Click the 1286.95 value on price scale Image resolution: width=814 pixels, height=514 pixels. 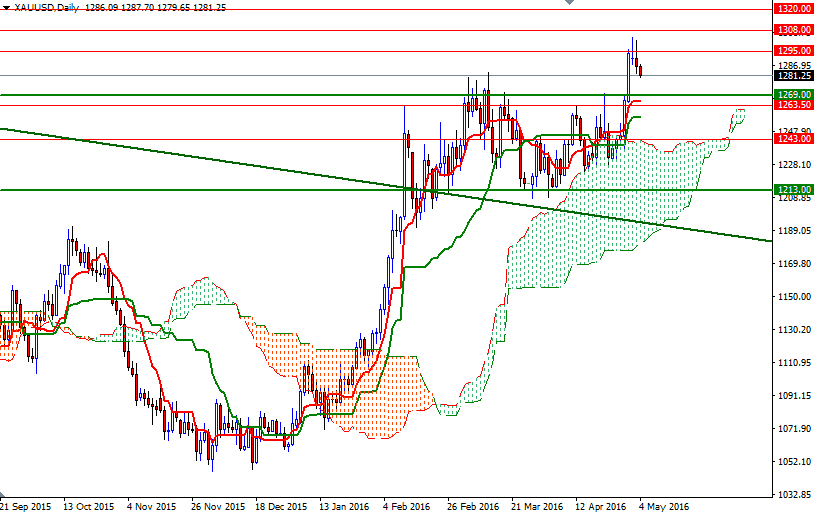pyautogui.click(x=794, y=66)
